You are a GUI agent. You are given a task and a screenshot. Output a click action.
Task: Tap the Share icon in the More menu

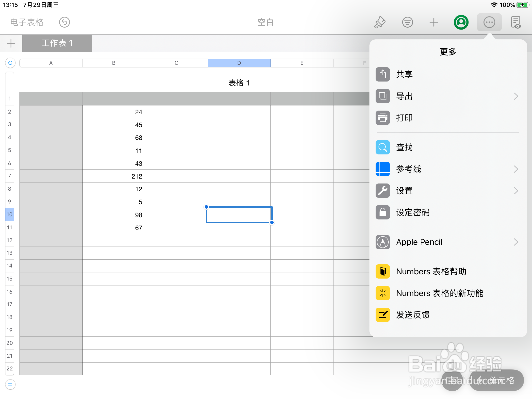click(383, 74)
